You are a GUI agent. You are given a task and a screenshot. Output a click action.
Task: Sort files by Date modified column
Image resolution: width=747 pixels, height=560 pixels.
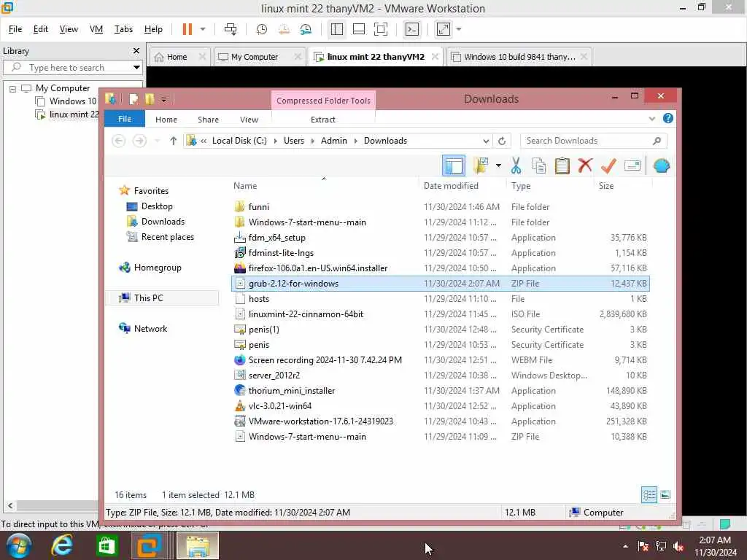pyautogui.click(x=451, y=186)
